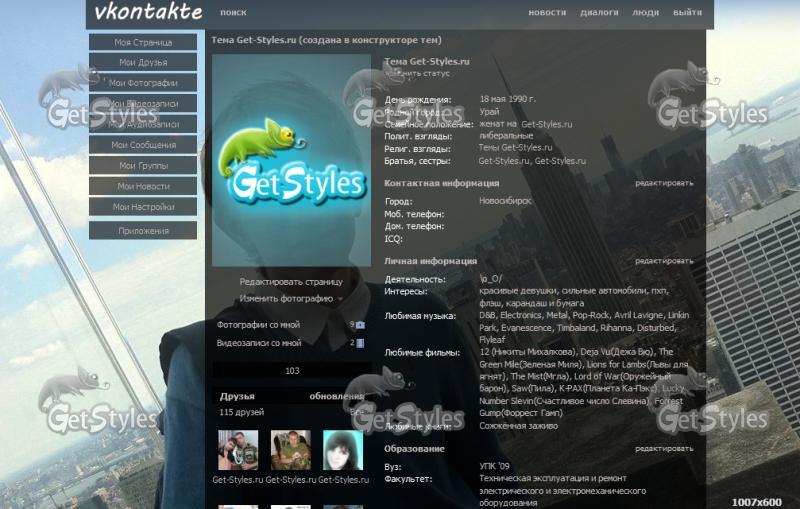Open the video icon beside 'Видеозаписи со мной'

tap(360, 343)
